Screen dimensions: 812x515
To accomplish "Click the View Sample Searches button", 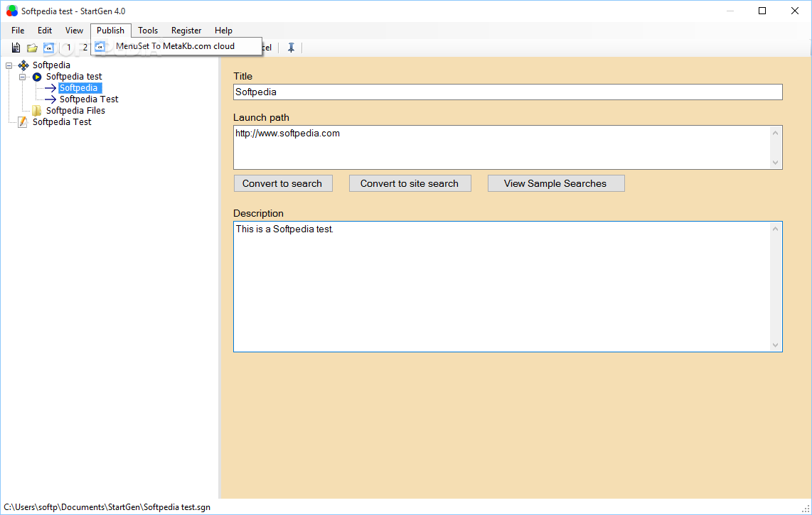I will [555, 183].
